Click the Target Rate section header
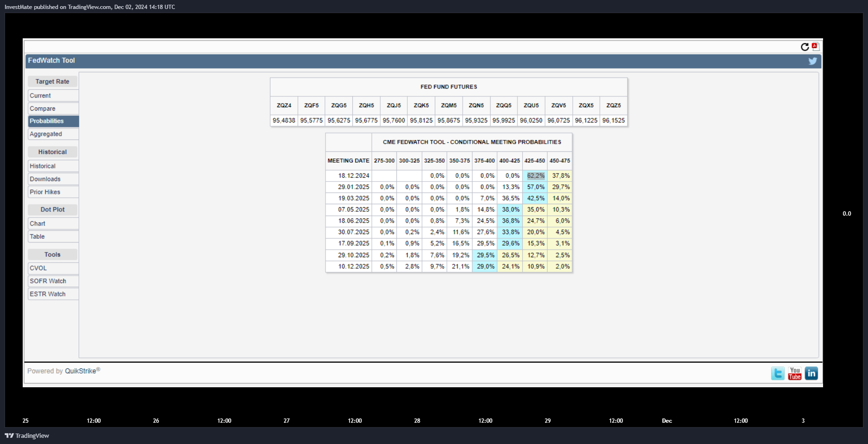Viewport: 868px width, 444px height. pos(53,81)
